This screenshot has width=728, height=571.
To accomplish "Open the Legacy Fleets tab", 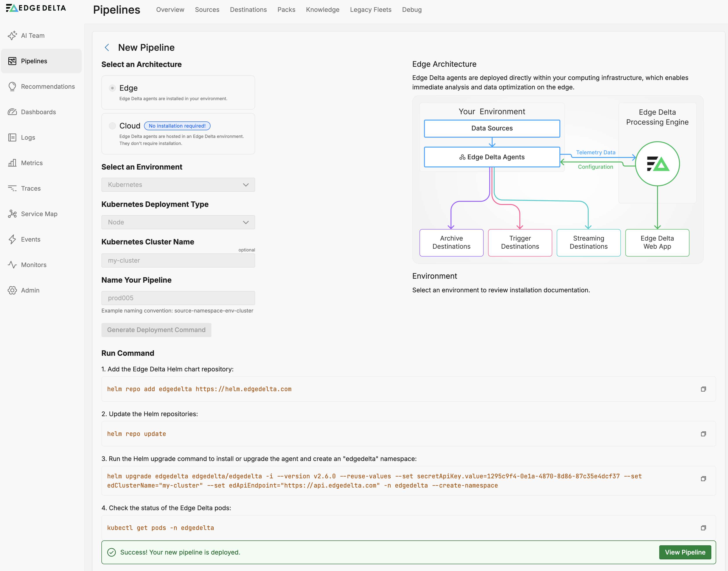I will click(370, 10).
